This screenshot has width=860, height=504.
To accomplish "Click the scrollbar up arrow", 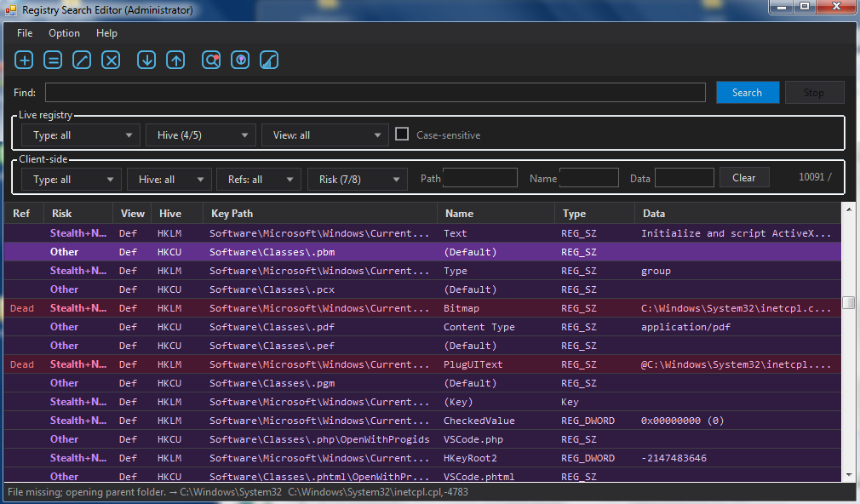I will click(848, 209).
